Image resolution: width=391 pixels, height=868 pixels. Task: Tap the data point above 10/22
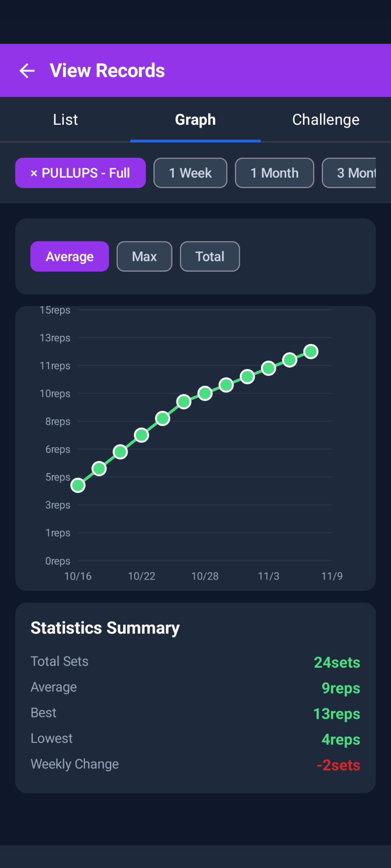pyautogui.click(x=142, y=435)
